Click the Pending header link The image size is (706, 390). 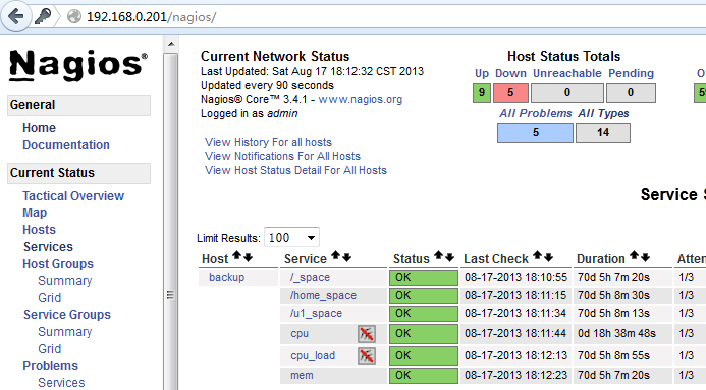[x=631, y=73]
